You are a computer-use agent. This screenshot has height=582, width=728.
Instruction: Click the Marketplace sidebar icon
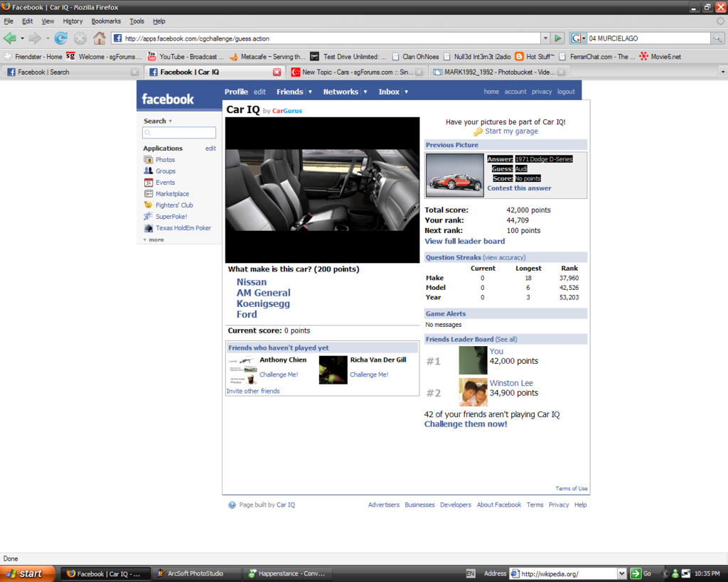(148, 194)
